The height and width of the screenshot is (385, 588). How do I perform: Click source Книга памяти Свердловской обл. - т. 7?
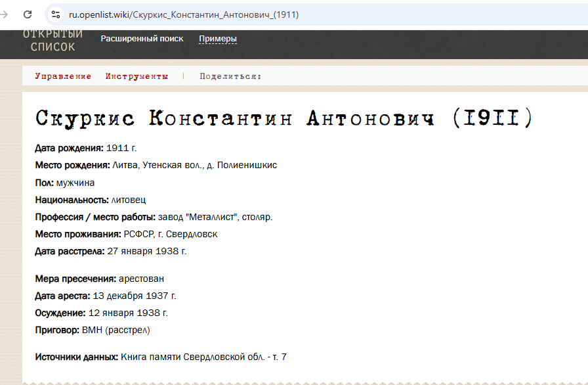203,357
